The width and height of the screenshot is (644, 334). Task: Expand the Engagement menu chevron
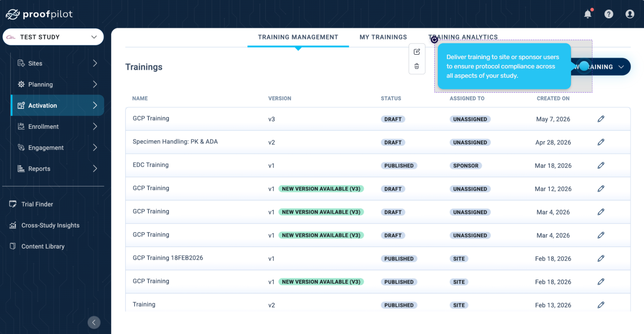coord(95,147)
